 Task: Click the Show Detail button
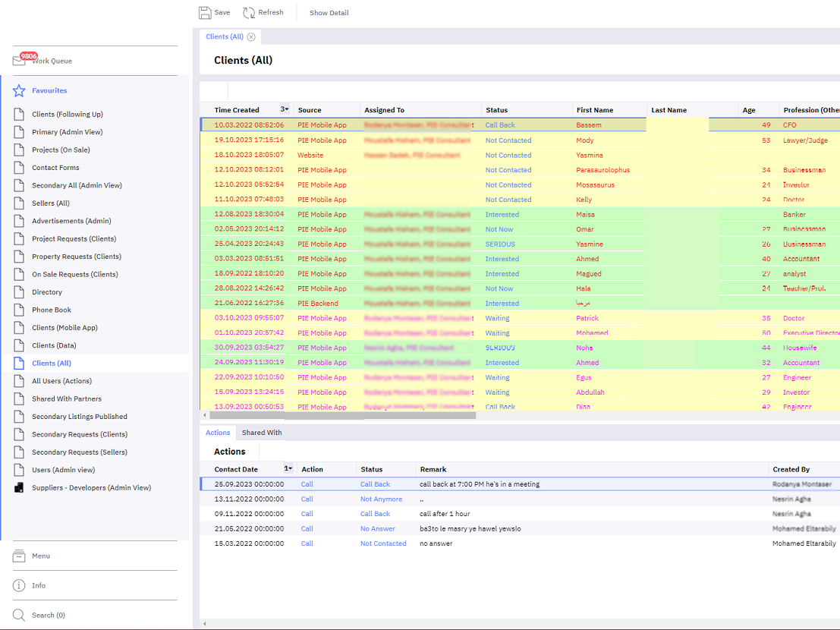329,13
